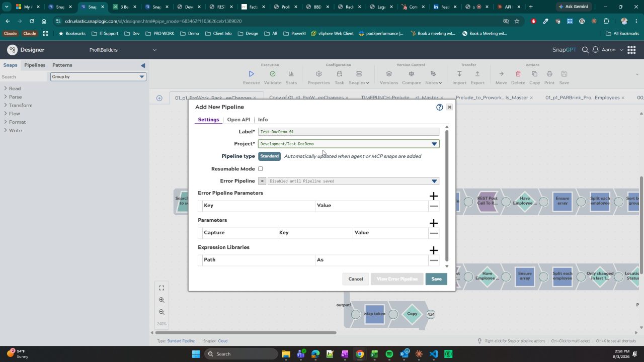The image size is (644, 362).
Task: Add a row to Expression Libraries
Action: [x=434, y=250]
